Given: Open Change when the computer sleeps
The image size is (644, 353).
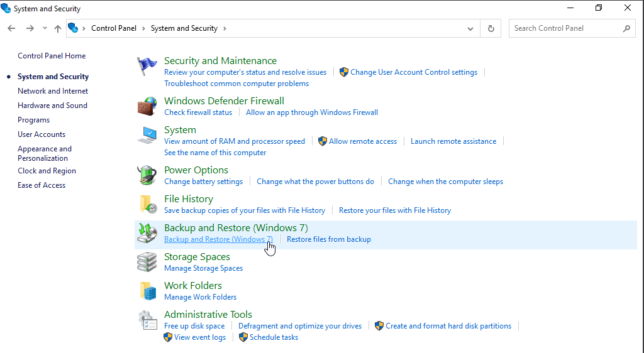Looking at the screenshot, I should point(446,182).
